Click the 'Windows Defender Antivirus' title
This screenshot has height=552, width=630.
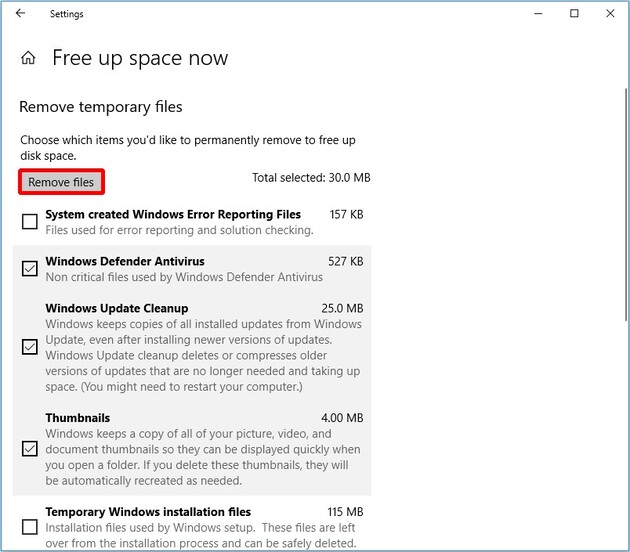[x=125, y=261]
